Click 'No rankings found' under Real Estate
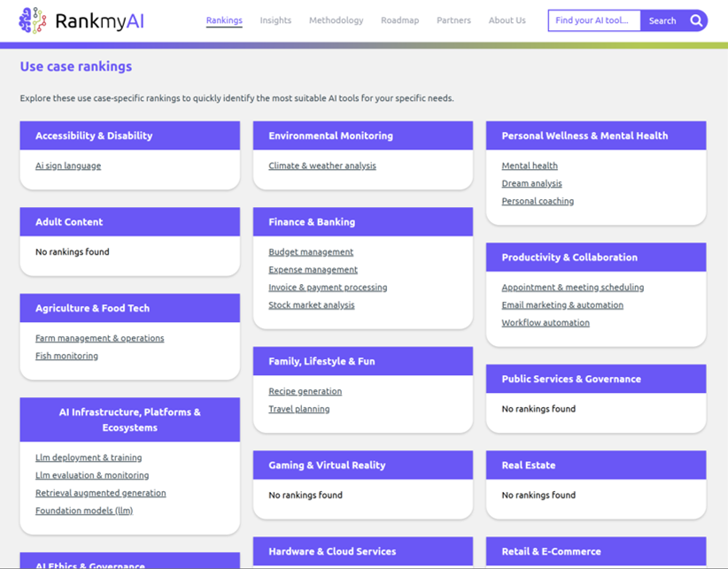 pyautogui.click(x=538, y=495)
